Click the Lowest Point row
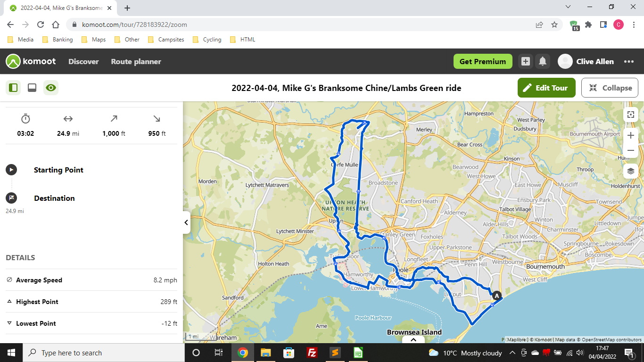This screenshot has height=362, width=644. coord(91,323)
